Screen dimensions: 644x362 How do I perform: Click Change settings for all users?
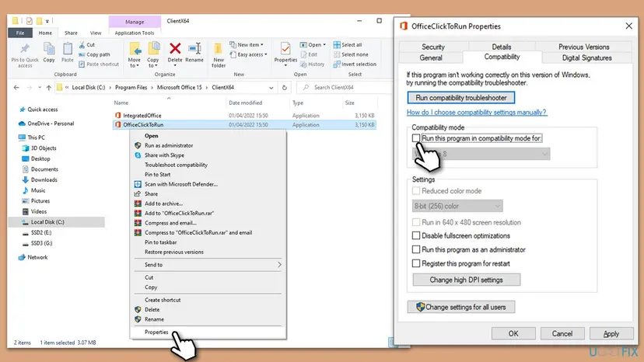[460, 307]
